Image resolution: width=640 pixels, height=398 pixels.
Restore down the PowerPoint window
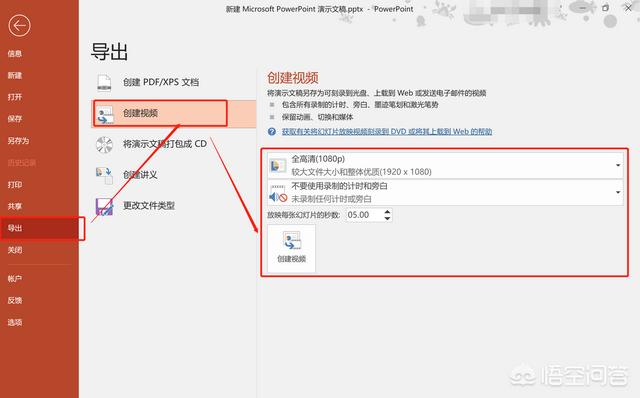click(x=605, y=8)
